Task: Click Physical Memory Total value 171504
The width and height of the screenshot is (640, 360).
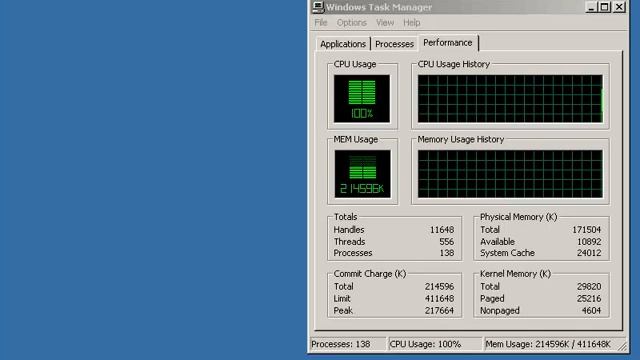Action: (587, 230)
